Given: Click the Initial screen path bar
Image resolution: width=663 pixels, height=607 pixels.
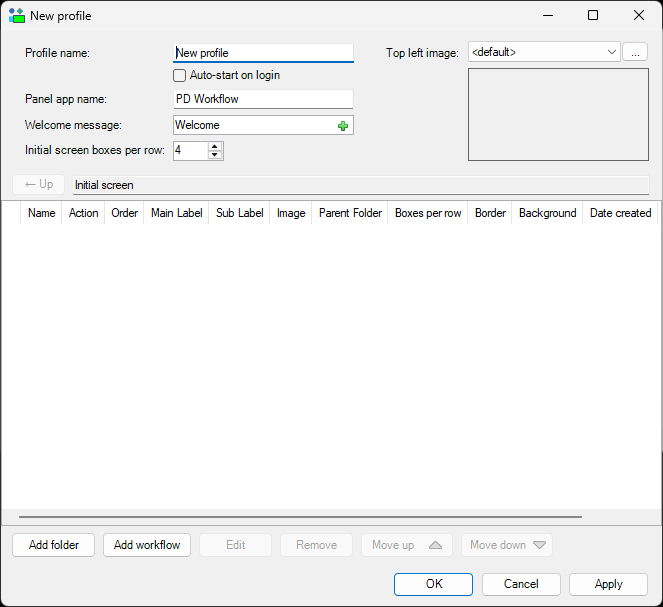Looking at the screenshot, I should (361, 185).
